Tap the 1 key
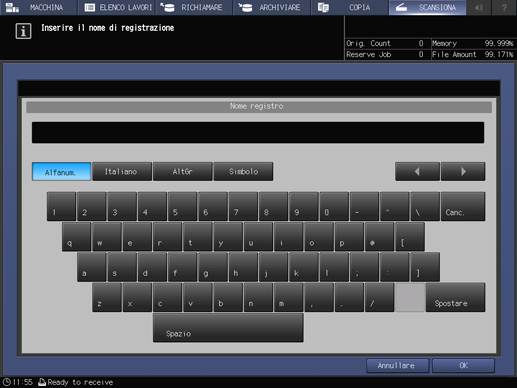This screenshot has height=388, width=517. tap(61, 206)
